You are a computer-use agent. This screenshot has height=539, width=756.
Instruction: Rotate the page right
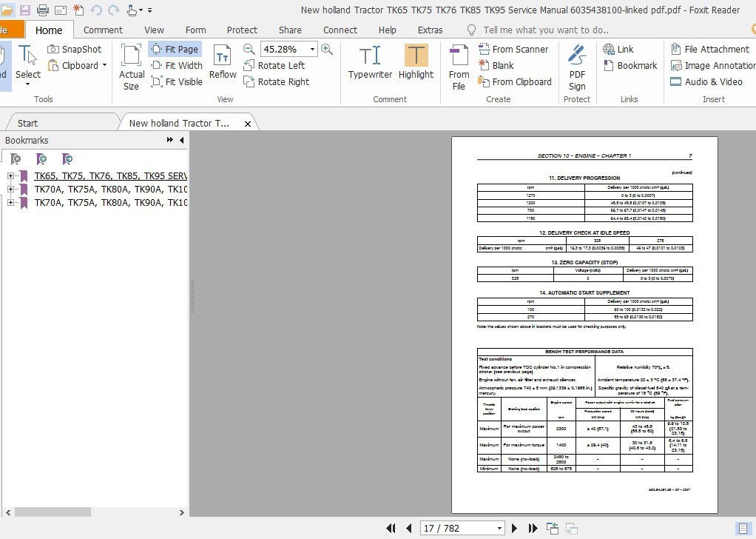(276, 82)
